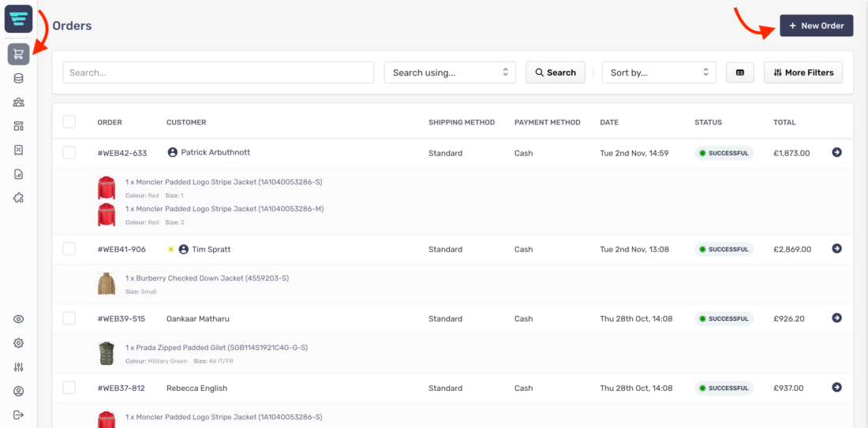Click Tim Spratt's account avatar icon
868x428 pixels.
coord(184,249)
